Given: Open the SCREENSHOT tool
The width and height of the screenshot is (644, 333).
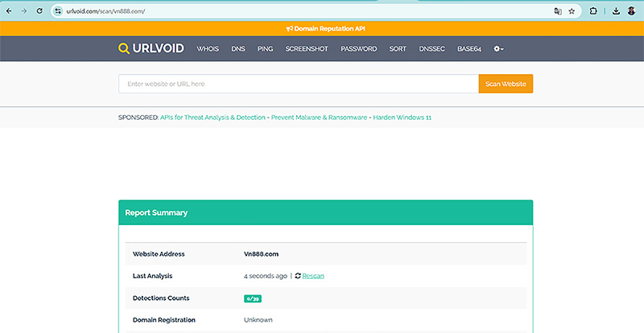Looking at the screenshot, I should coord(307,48).
